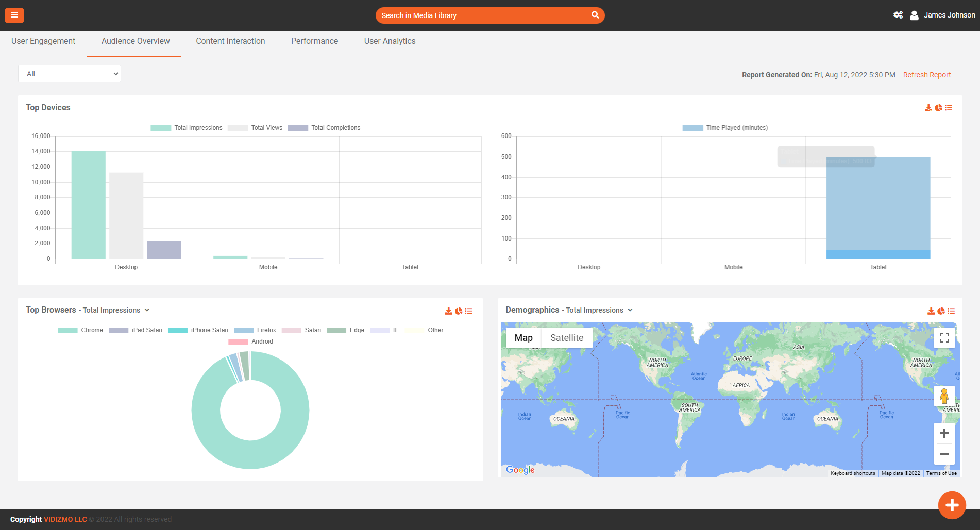This screenshot has width=980, height=530.
Task: Click the Refresh Report link
Action: (926, 75)
